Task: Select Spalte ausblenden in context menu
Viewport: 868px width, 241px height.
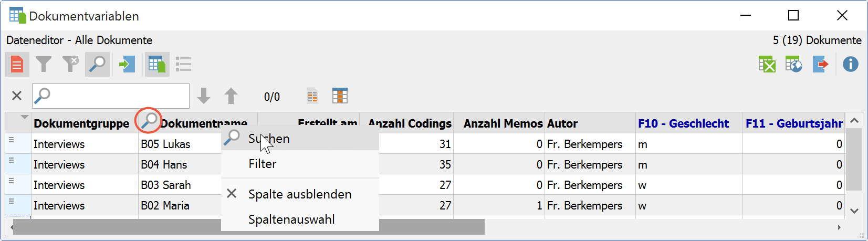Action: coord(300,194)
